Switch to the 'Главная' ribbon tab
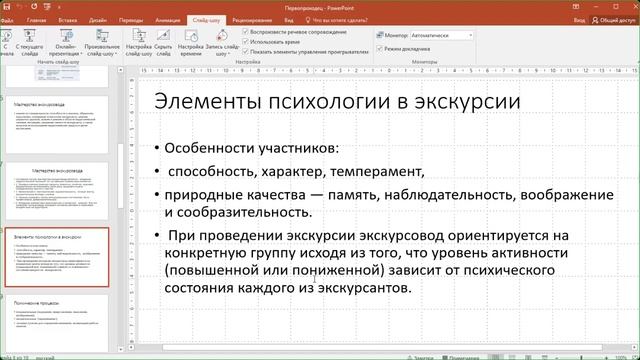The image size is (640, 360). (x=36, y=20)
